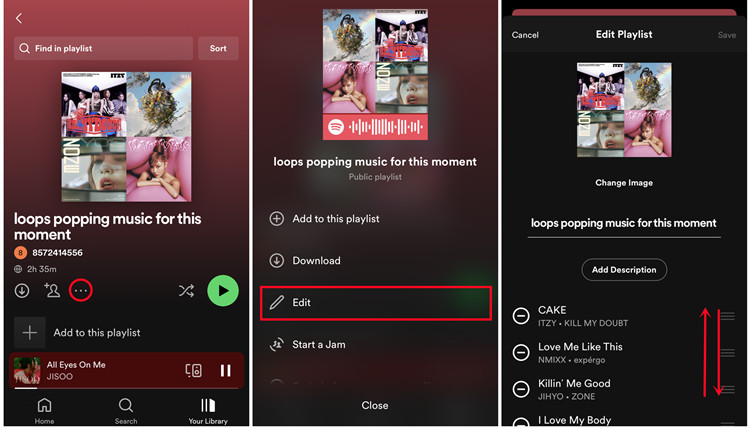Tap the All Eyes On Me album thumbnail
750x429 pixels.
click(x=27, y=371)
